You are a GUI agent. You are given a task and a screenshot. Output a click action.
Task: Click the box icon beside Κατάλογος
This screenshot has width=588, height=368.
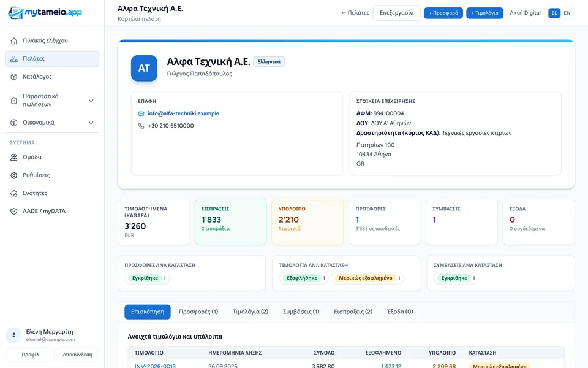tap(14, 77)
